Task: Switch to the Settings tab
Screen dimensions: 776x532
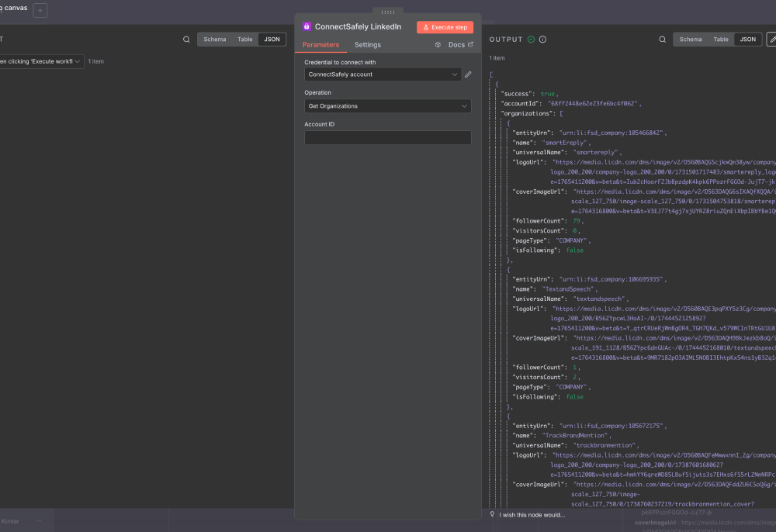Action: coord(368,45)
